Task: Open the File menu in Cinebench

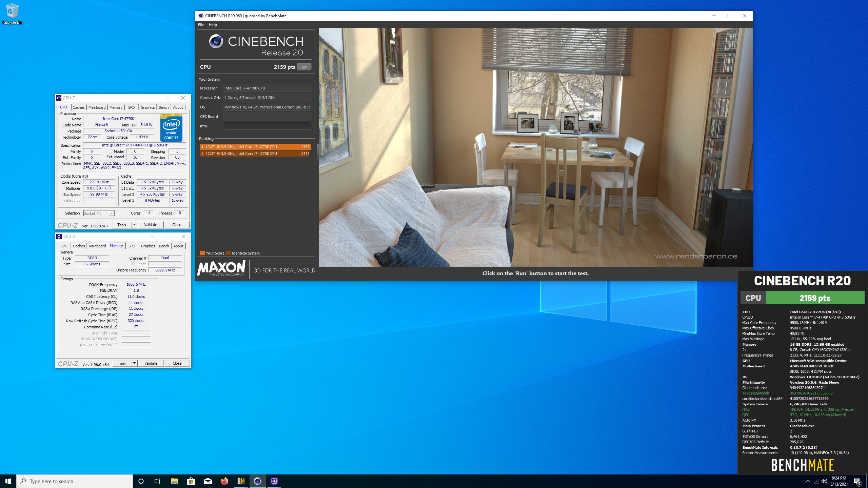Action: 201,25
